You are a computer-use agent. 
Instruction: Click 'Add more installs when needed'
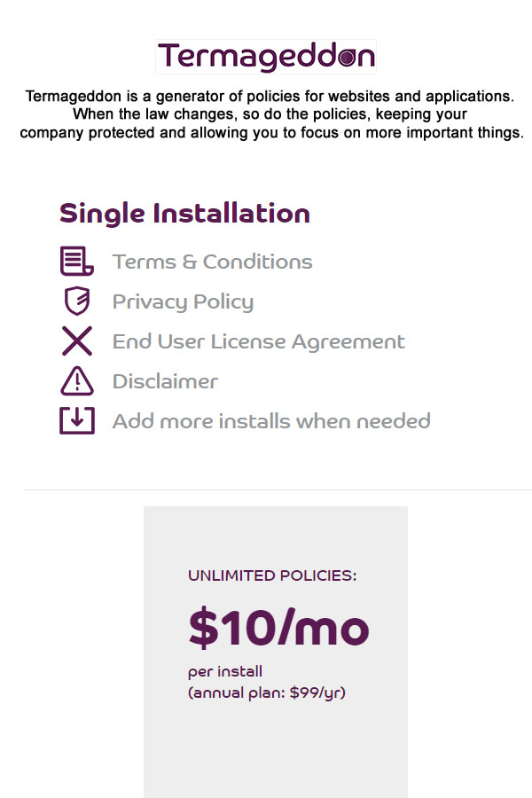tap(271, 421)
